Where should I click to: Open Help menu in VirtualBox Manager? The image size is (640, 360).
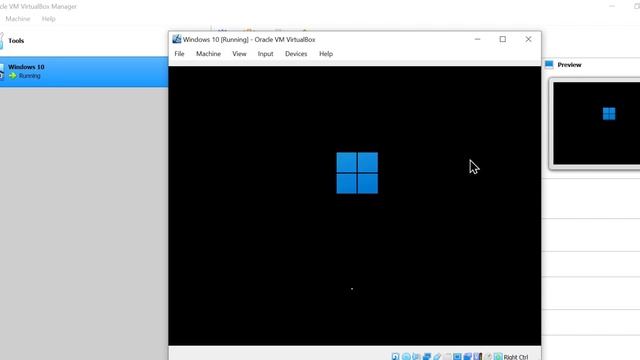point(48,19)
